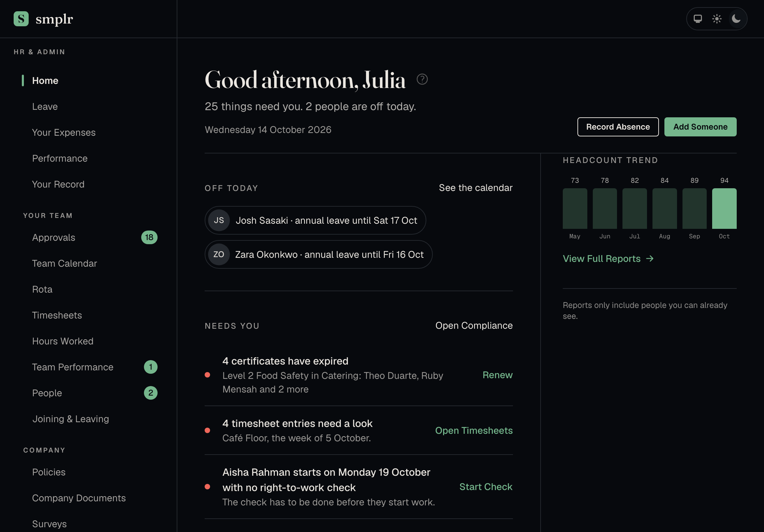Select Josh Sasaki annual leave chip
The image size is (764, 532).
tap(315, 220)
